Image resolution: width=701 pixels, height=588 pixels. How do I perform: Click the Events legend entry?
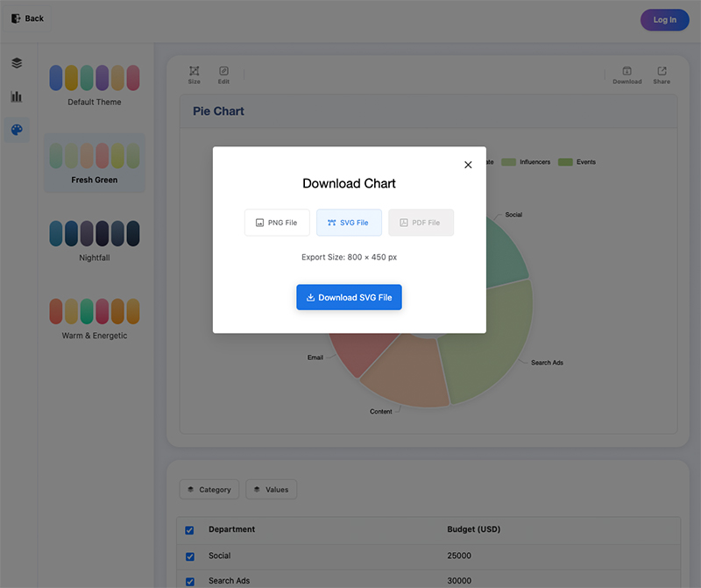577,162
